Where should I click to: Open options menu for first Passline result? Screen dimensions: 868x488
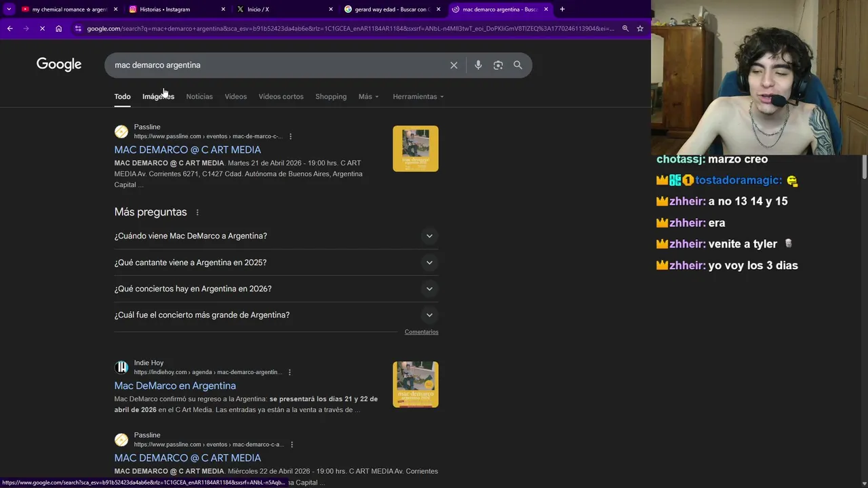[290, 136]
